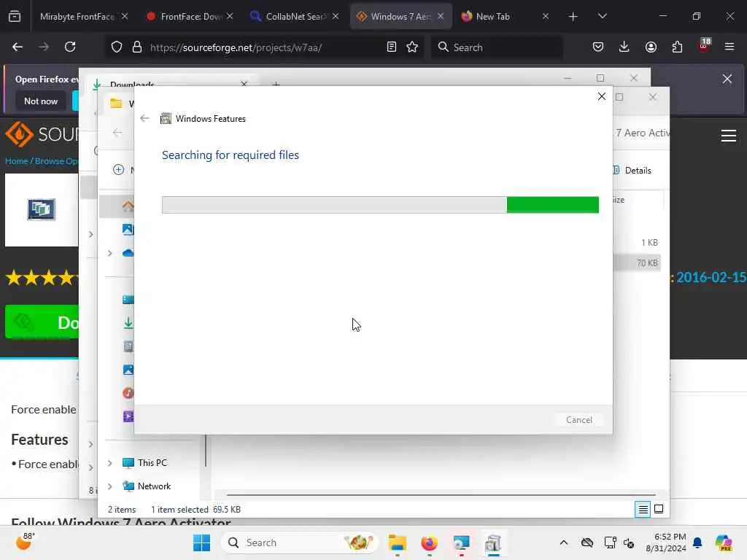Open Windows Features taskbar icon
Screen dimensions: 747x560
493,542
